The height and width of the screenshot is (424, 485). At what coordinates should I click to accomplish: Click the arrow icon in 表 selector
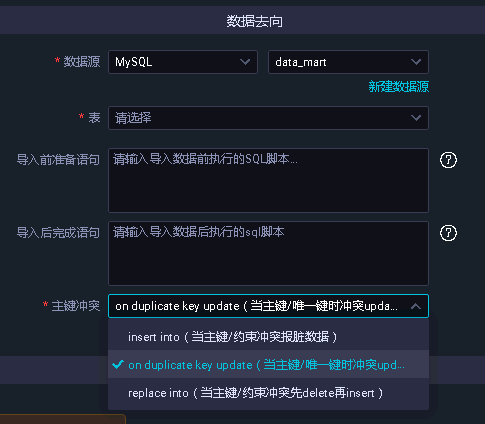416,118
